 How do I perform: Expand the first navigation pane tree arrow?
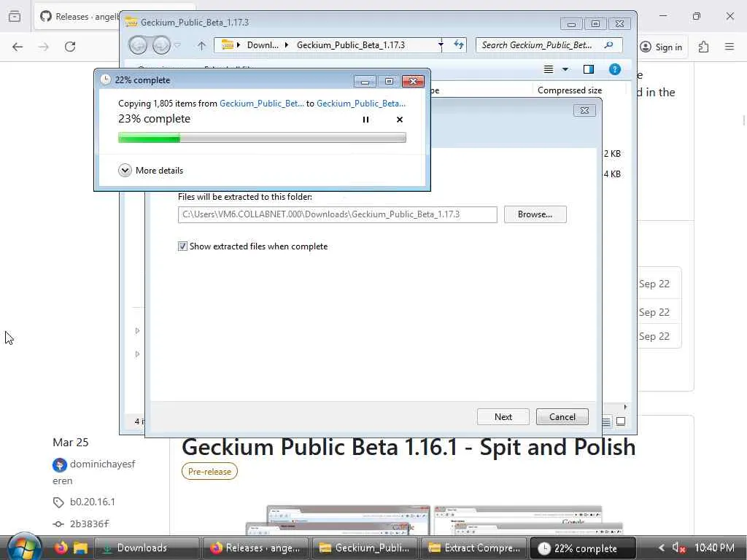[x=137, y=330]
